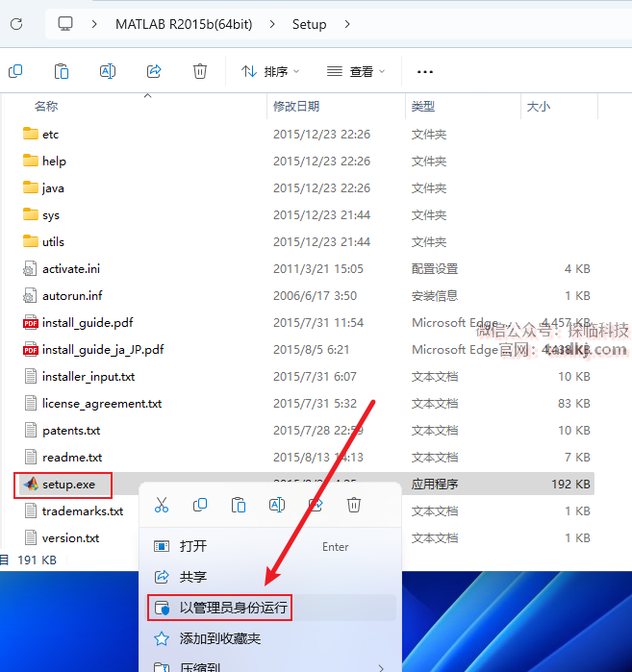Click the This PC monitor icon
Image resolution: width=632 pixels, height=672 pixels.
pyautogui.click(x=65, y=24)
